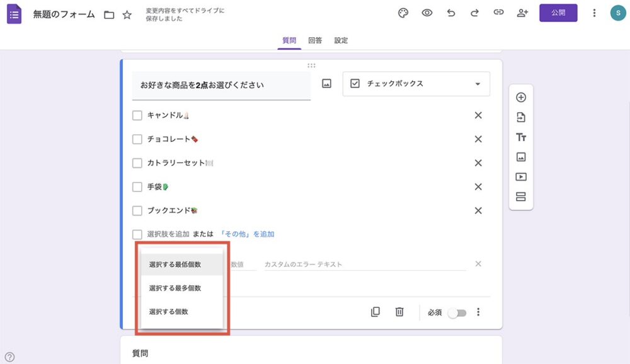The width and height of the screenshot is (630, 364).
Task: Add a video from the right sidebar
Action: pos(521,176)
